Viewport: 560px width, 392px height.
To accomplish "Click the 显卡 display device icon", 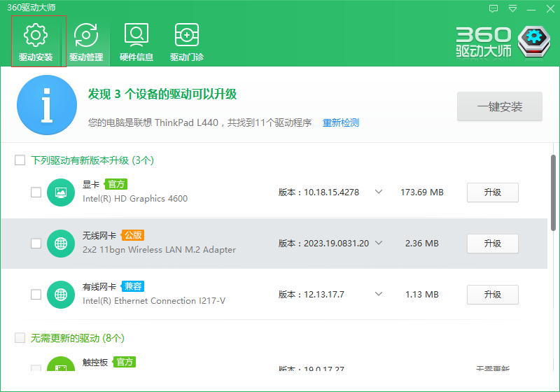I will [61, 192].
